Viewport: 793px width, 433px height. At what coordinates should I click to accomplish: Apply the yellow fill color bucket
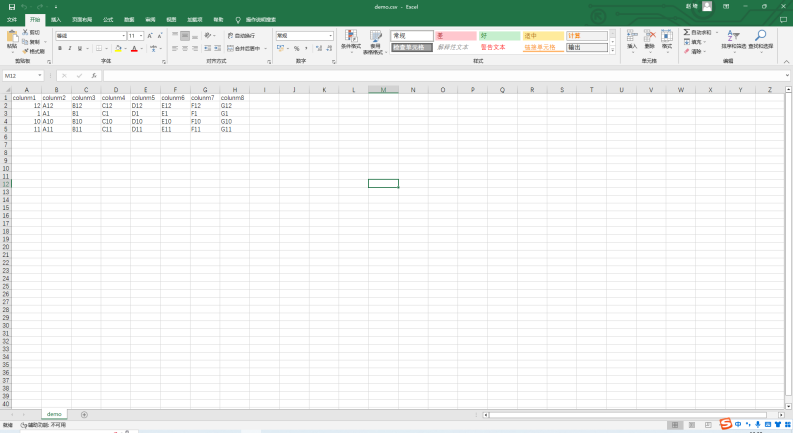(x=118, y=49)
